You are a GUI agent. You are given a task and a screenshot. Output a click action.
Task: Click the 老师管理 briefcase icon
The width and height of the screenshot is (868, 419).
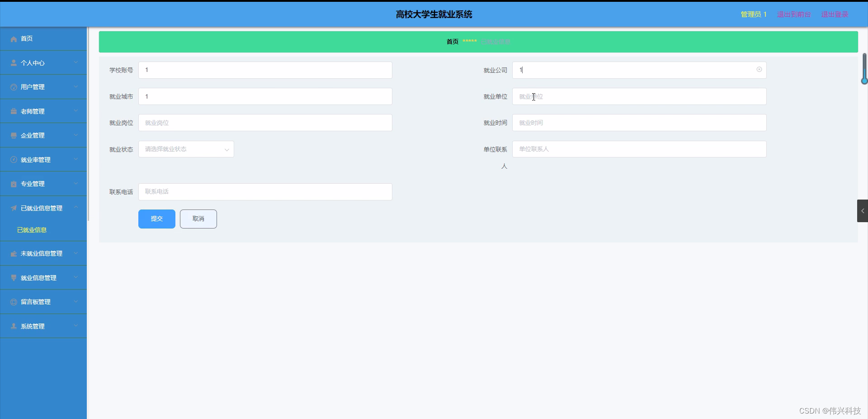coord(14,111)
